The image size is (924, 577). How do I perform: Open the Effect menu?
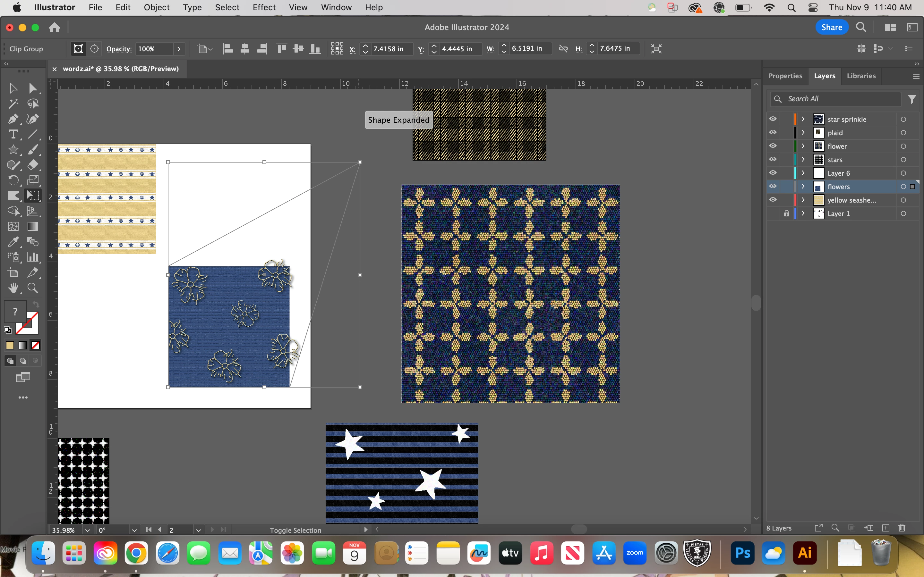(x=264, y=7)
